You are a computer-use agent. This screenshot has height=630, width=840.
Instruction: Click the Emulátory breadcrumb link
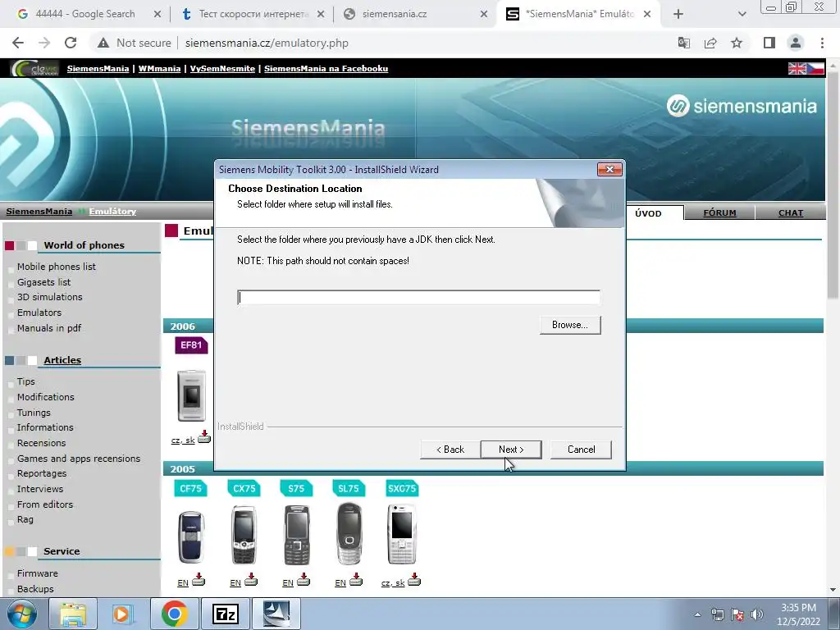click(x=112, y=212)
